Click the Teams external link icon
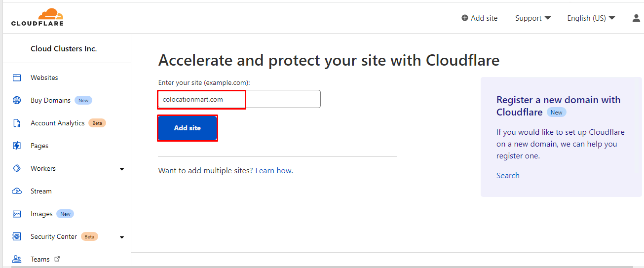The width and height of the screenshot is (644, 268). [x=57, y=259]
